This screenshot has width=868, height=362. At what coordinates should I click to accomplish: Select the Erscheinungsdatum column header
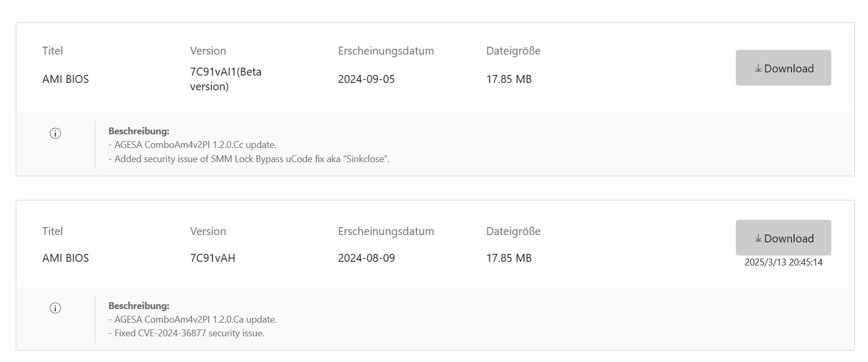click(x=386, y=50)
